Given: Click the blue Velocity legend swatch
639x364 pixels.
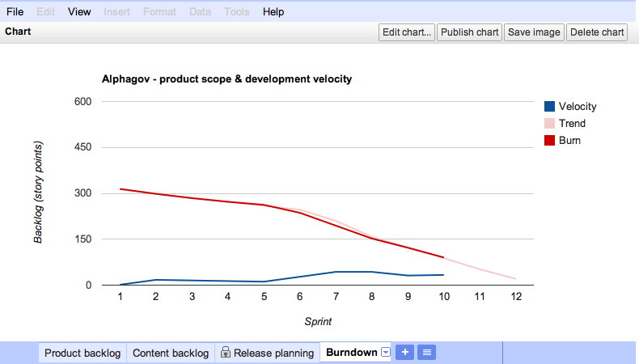Looking at the screenshot, I should (549, 107).
